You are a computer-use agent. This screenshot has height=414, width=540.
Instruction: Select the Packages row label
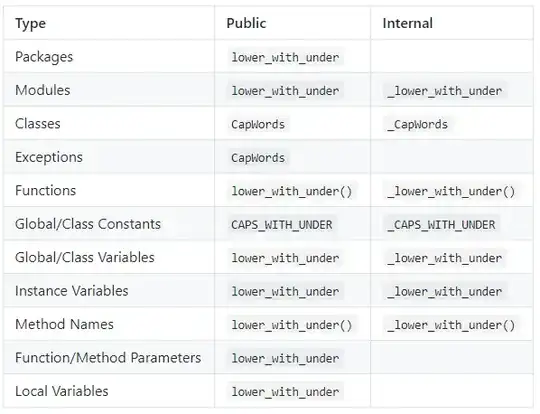pyautogui.click(x=44, y=57)
